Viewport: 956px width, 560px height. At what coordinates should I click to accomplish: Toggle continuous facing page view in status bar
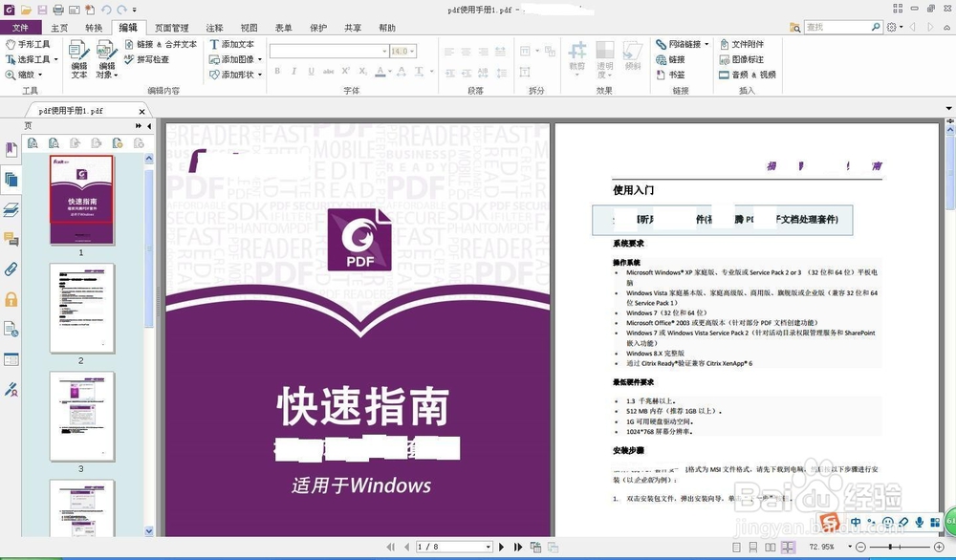789,548
